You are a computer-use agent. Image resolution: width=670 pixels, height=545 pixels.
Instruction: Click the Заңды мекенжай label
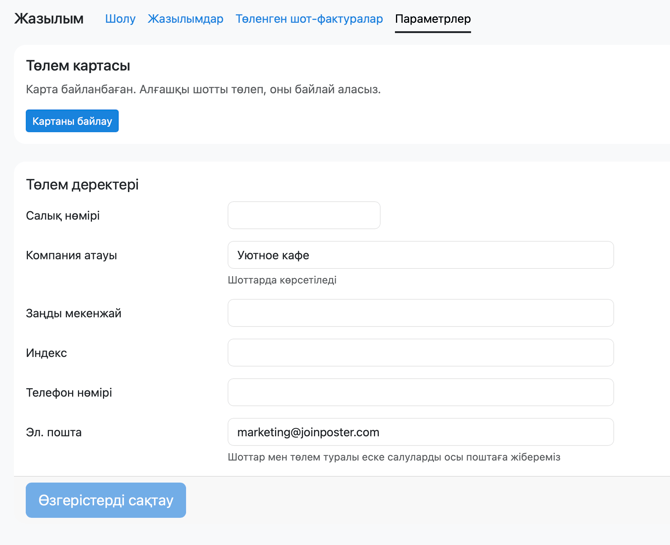tap(73, 313)
